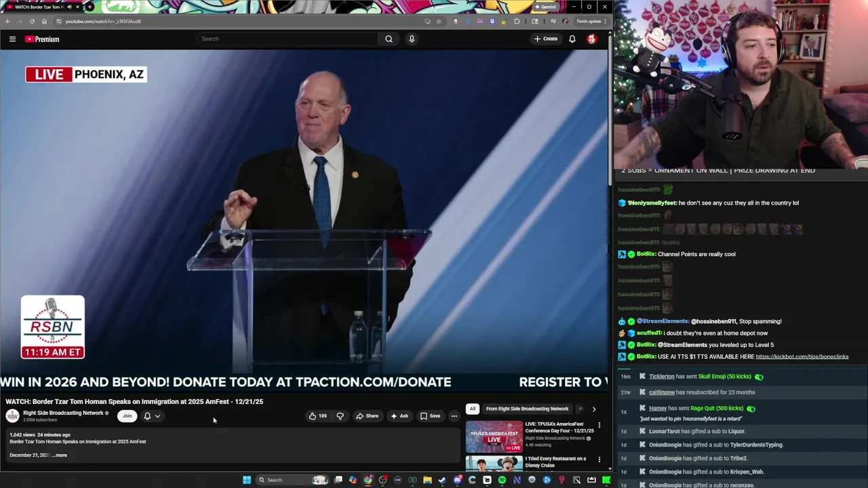Open the Disney Cruise restaurant video title
This screenshot has width=868, height=488.
click(555, 462)
